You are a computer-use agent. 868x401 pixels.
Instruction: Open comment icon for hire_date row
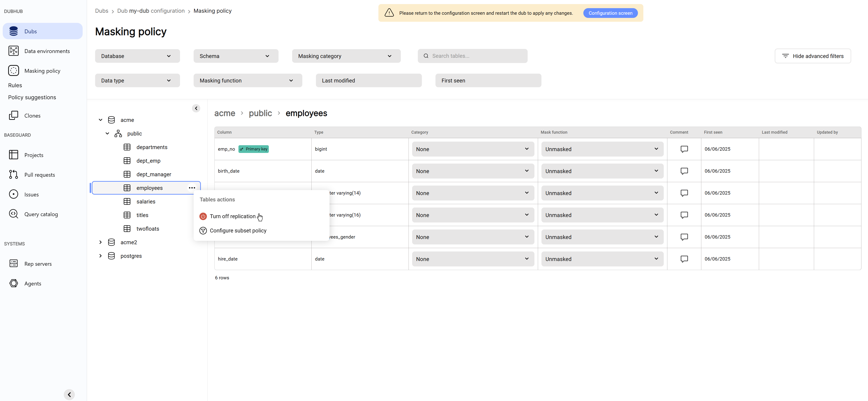click(684, 259)
